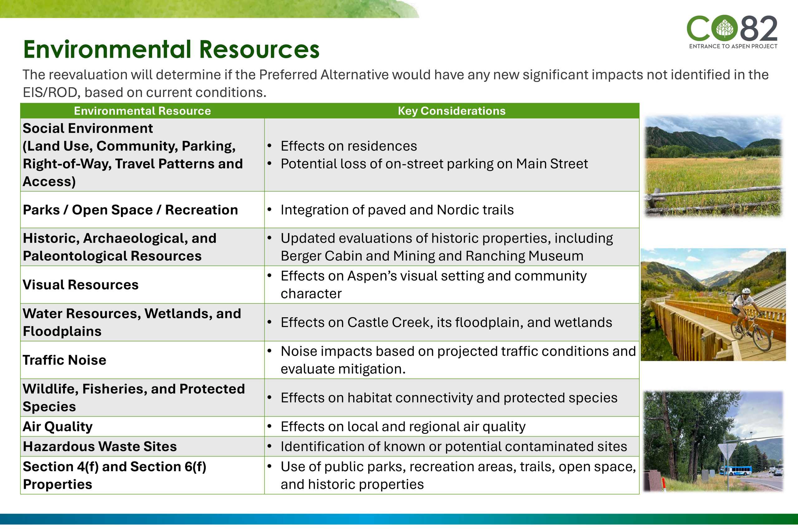Click the Effects on residences bullet
This screenshot has width=798, height=532.
point(349,146)
